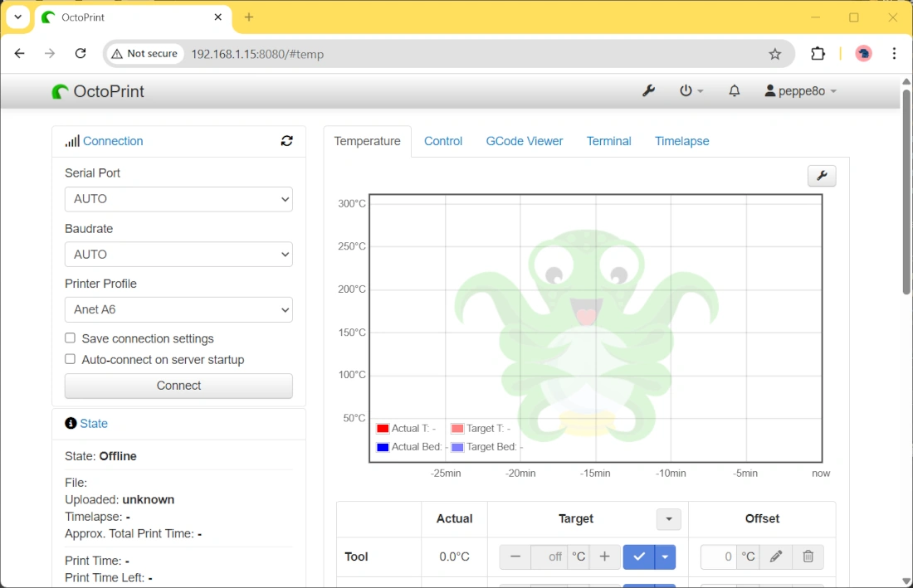
Task: Open a new browser tab
Action: pos(249,17)
